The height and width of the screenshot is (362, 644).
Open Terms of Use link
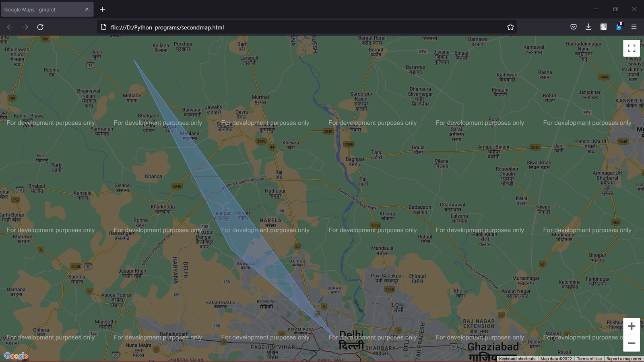coord(589,359)
